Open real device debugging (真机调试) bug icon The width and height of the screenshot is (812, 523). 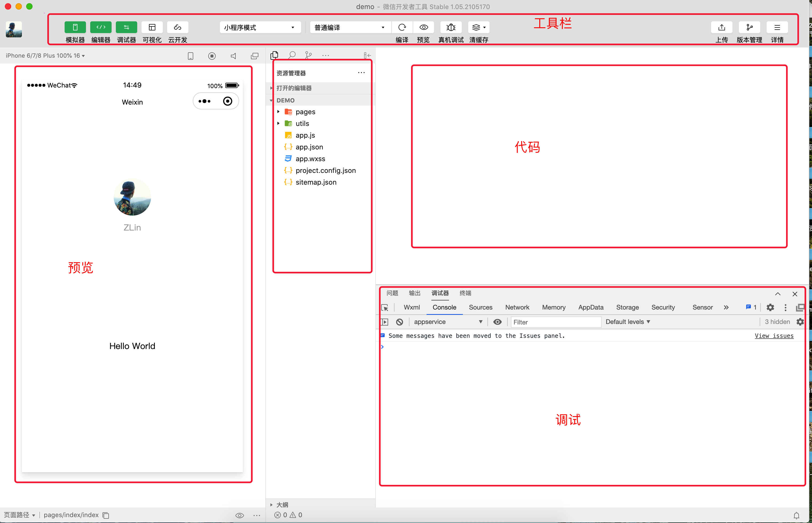point(451,27)
